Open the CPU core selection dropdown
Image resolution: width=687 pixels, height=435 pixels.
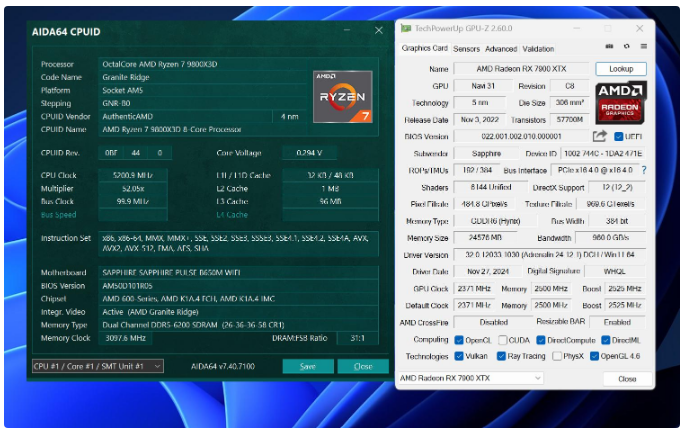(97, 366)
